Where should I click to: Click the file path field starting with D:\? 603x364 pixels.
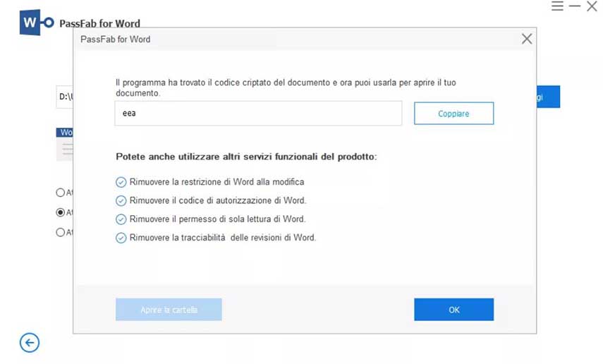coord(64,97)
